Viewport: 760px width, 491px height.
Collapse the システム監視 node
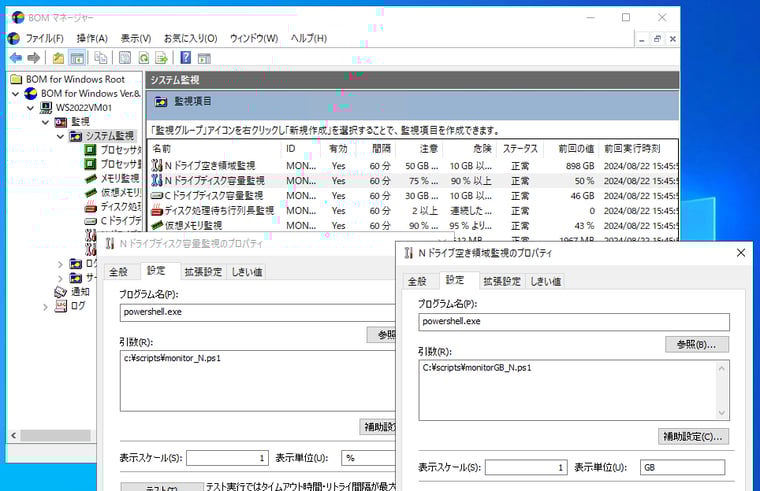(x=61, y=136)
